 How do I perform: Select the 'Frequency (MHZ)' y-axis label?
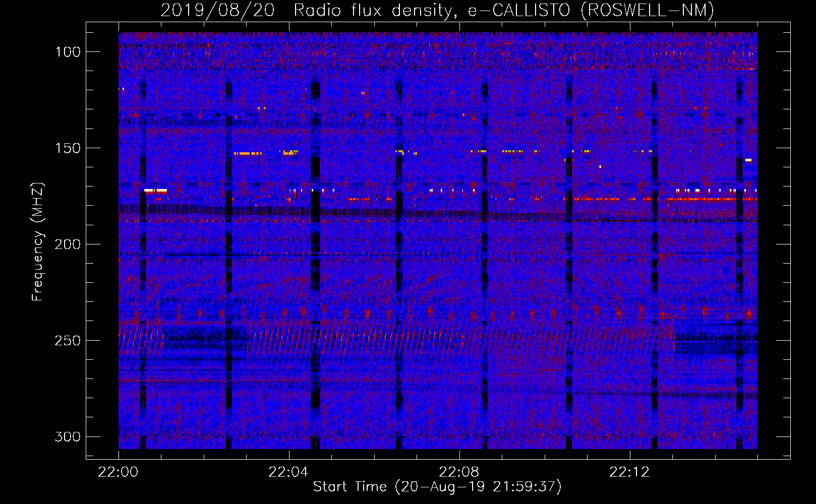click(38, 241)
